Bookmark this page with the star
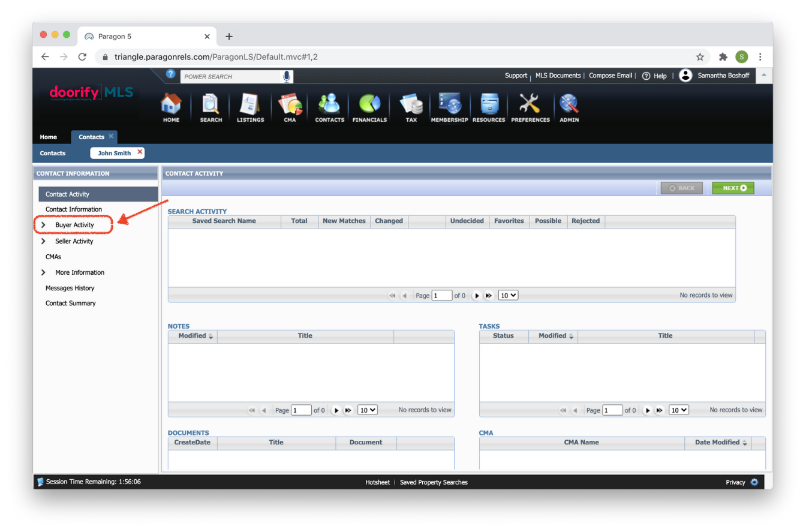 click(x=700, y=57)
